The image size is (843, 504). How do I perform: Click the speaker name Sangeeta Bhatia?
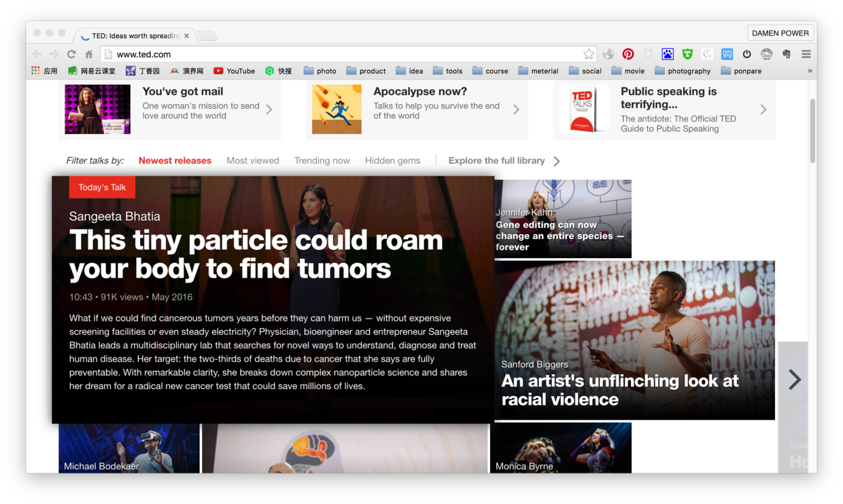pyautogui.click(x=115, y=216)
